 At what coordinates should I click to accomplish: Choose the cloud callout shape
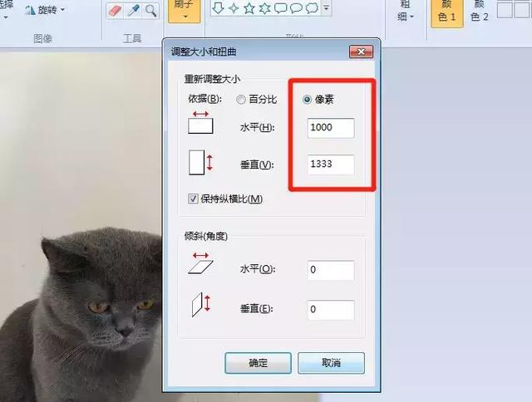pyautogui.click(x=312, y=7)
